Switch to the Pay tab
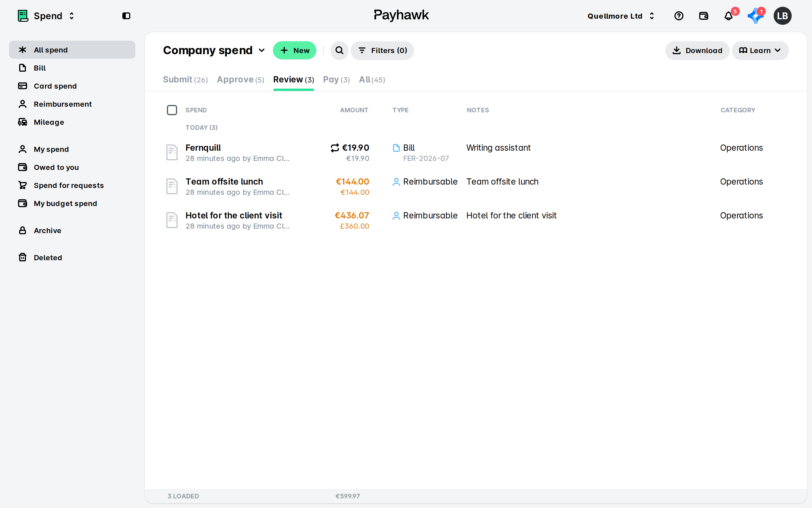Viewport: 812px width, 508px height. (336, 80)
